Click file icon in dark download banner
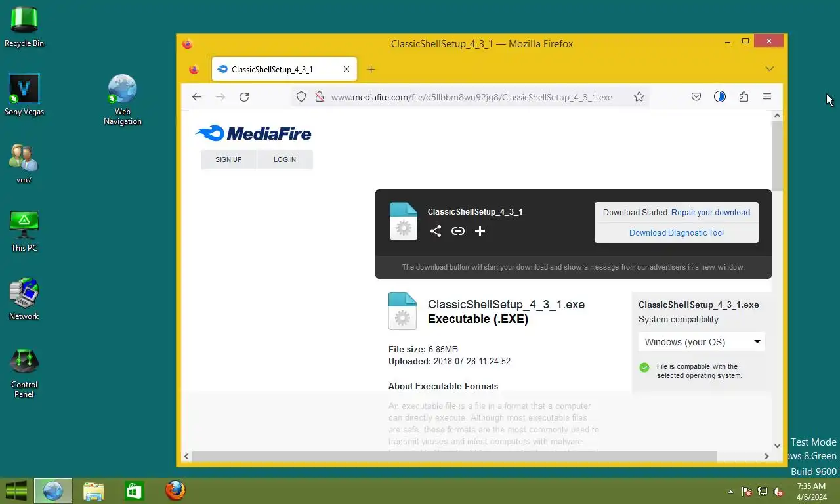 [x=404, y=220]
